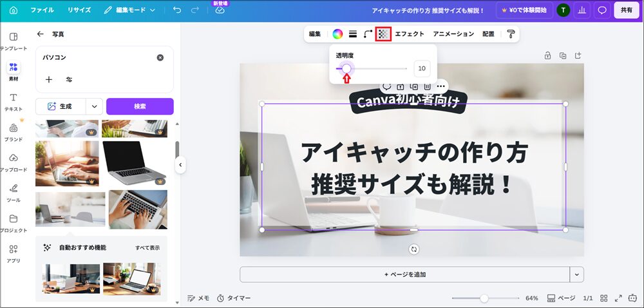Image resolution: width=644 pixels, height=308 pixels.
Task: Open the ブランド sidebar tab
Action: [x=14, y=132]
